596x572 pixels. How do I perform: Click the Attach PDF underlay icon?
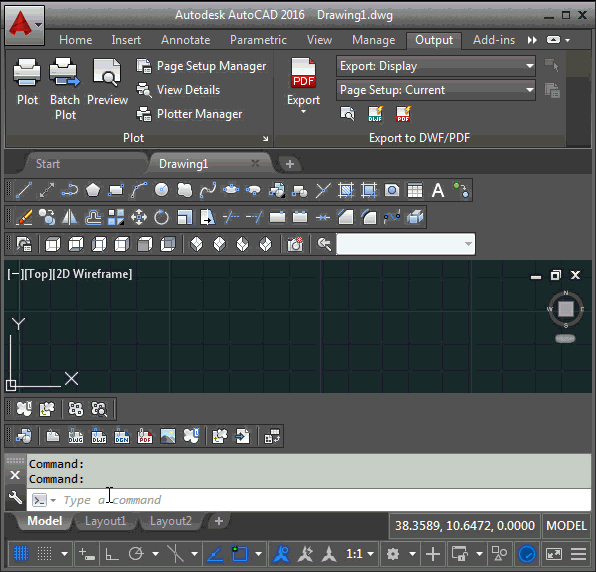point(145,436)
